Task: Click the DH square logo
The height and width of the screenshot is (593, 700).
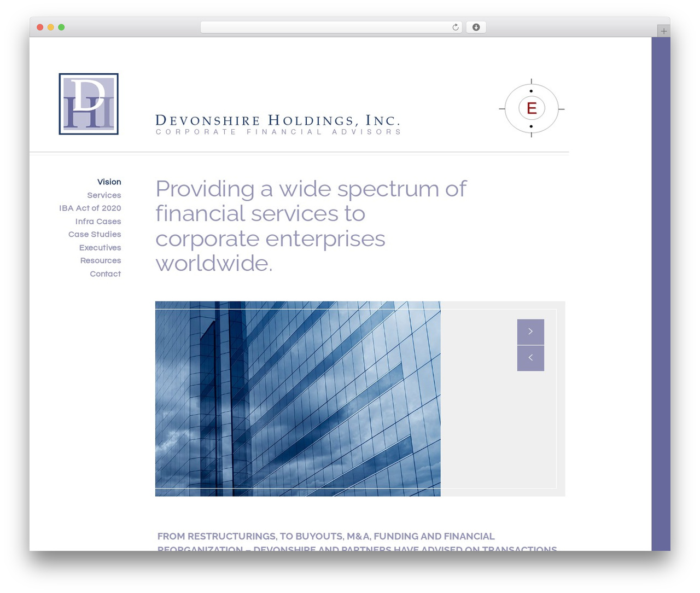Action: coord(89,104)
